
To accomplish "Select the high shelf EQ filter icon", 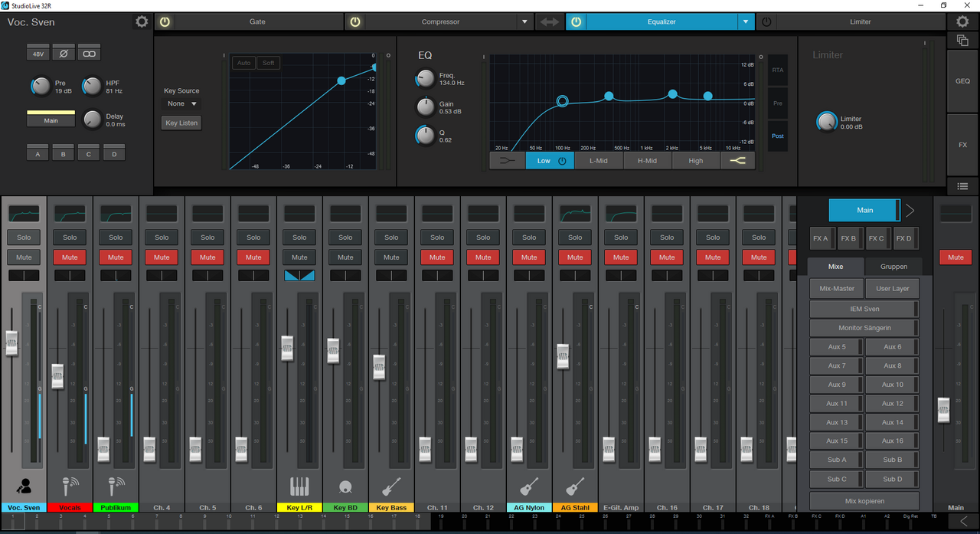I will [x=737, y=160].
